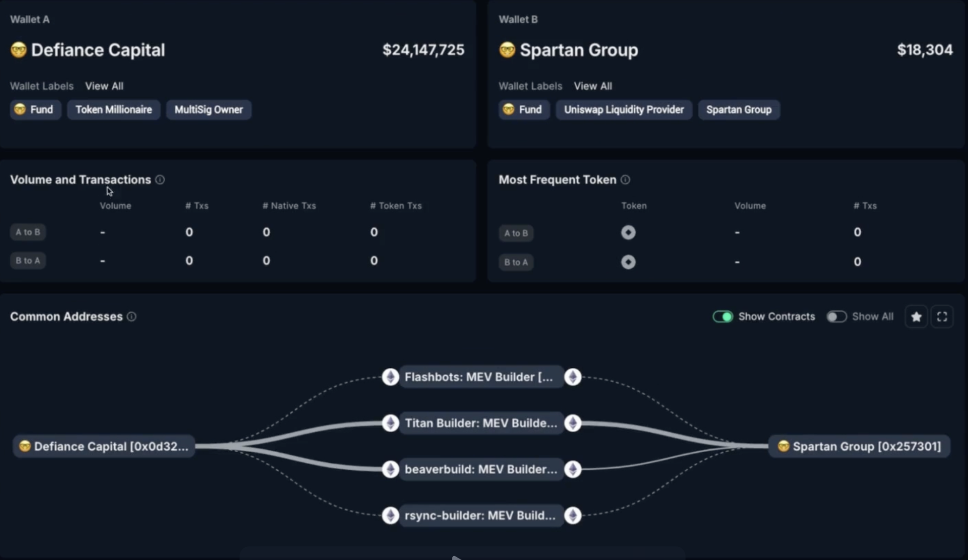View All wallet labels for Defiance Capital

point(104,86)
